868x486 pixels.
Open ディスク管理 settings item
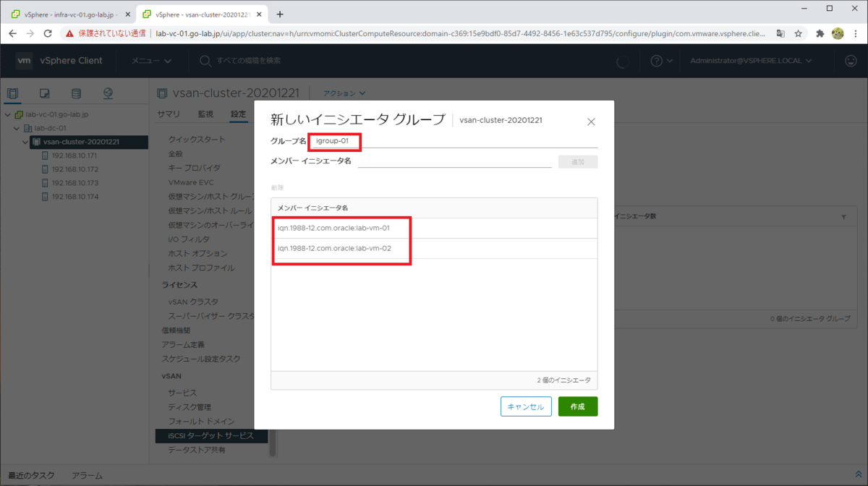(190, 407)
